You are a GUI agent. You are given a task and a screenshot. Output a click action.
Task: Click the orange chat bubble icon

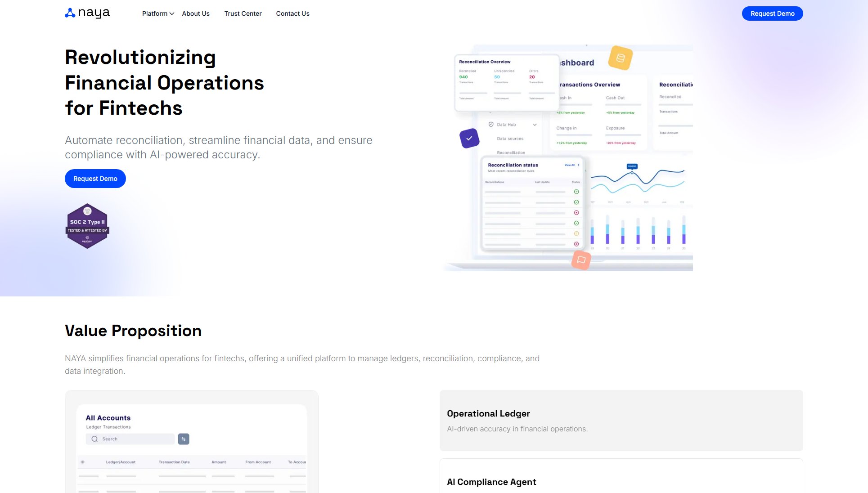581,260
